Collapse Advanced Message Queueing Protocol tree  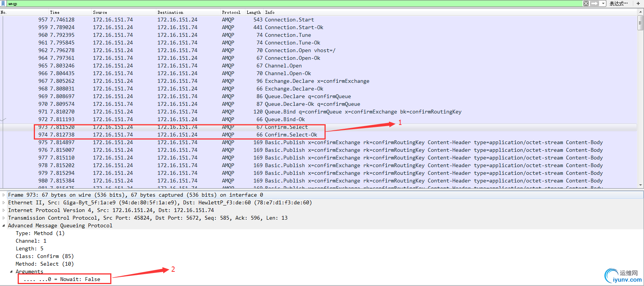pyautogui.click(x=4, y=225)
